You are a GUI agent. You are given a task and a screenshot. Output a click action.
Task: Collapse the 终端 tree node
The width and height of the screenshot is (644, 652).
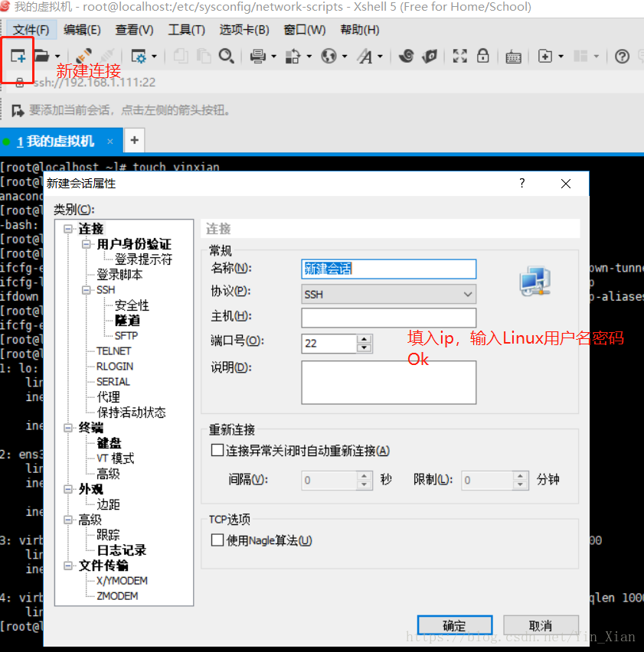68,428
